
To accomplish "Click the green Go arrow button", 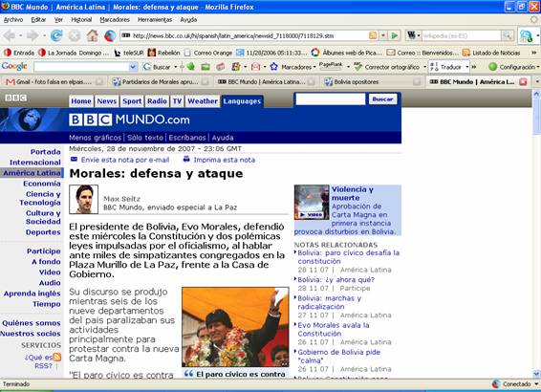I will [395, 35].
